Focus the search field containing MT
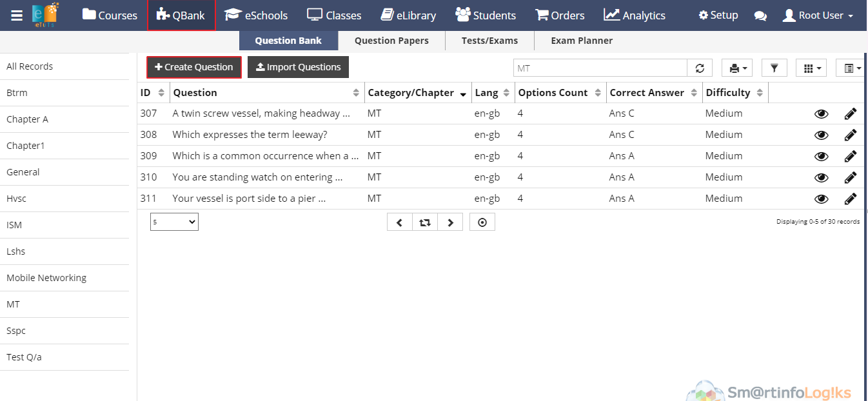This screenshot has height=401, width=868. pyautogui.click(x=600, y=68)
